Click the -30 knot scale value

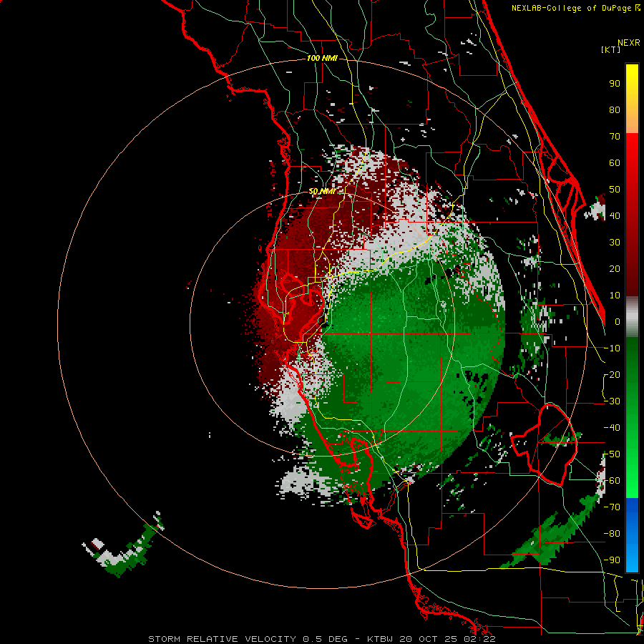click(612, 401)
